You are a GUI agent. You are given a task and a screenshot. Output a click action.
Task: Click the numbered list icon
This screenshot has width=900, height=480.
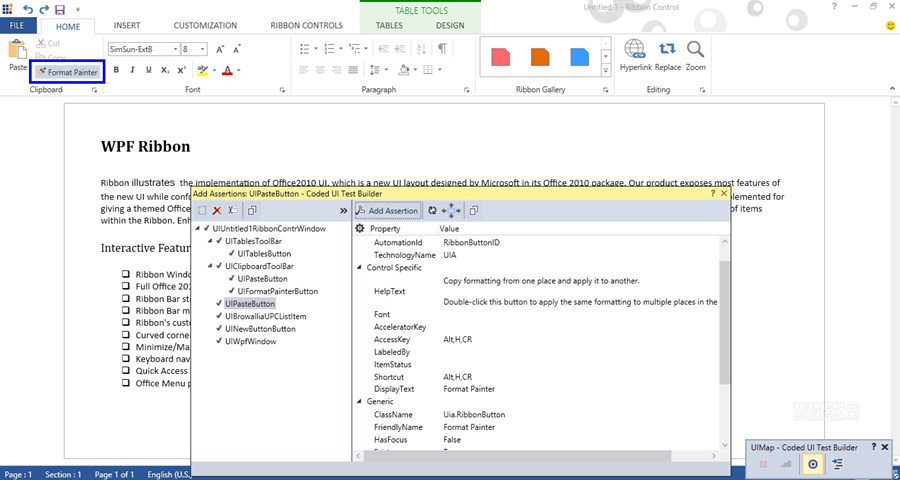pyautogui.click(x=329, y=49)
